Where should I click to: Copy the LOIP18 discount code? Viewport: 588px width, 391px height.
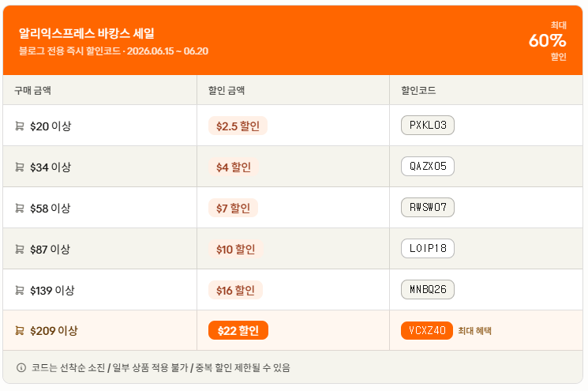(x=428, y=248)
